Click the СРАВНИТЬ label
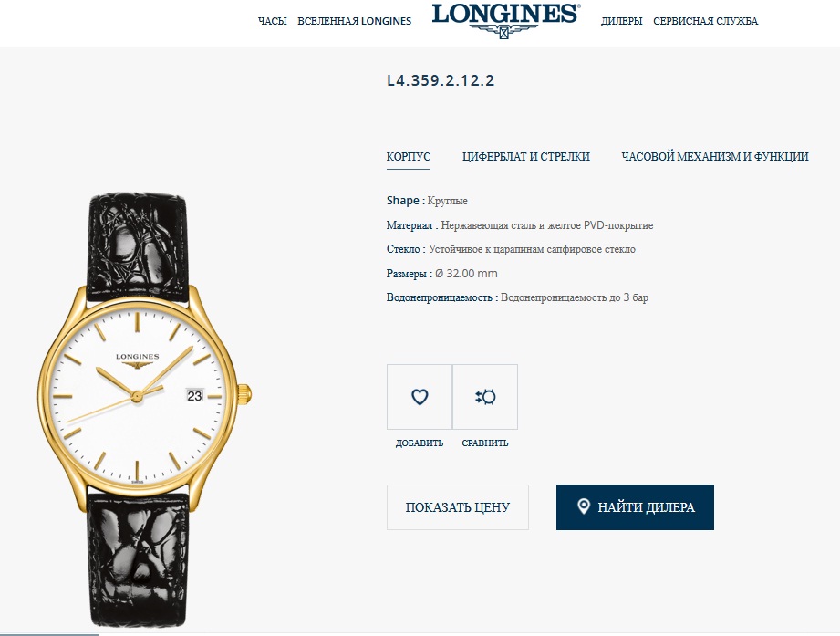Image resolution: width=840 pixels, height=636 pixels. (485, 443)
